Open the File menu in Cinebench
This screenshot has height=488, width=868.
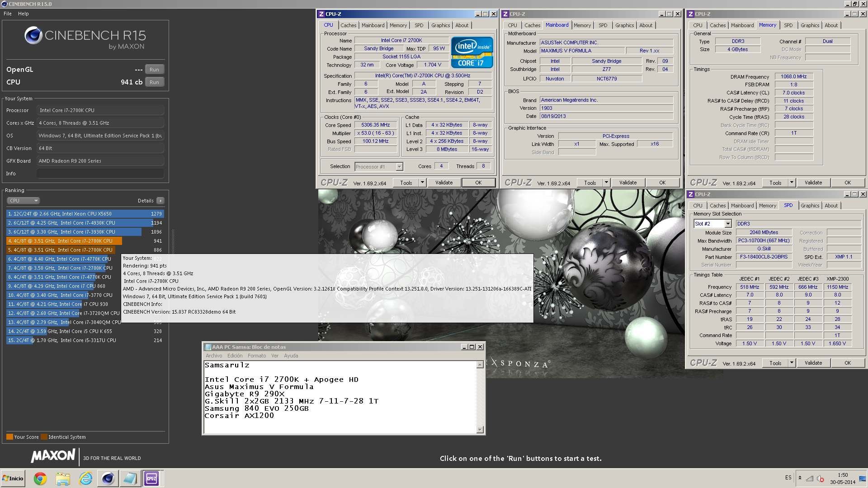(8, 14)
